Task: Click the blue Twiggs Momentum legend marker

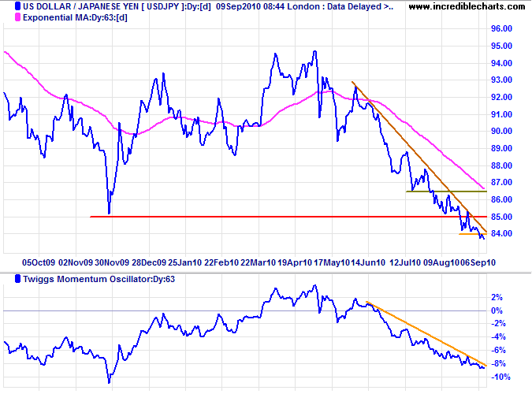Action: tap(17, 279)
